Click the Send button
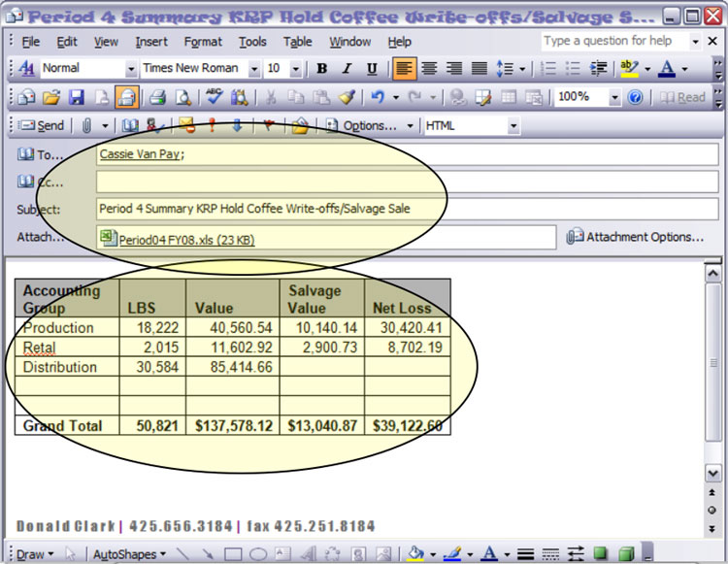Viewport: 728px width, 564px height. pos(41,126)
